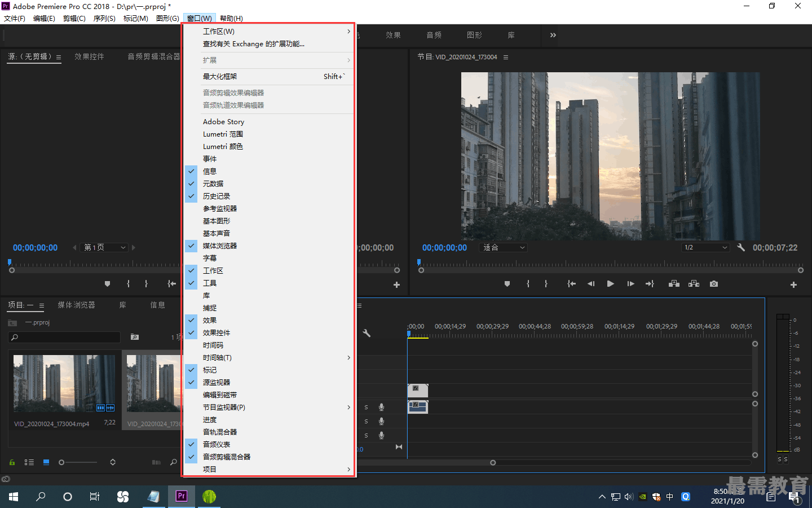Open 序列(S) menu
The image size is (812, 508).
click(x=104, y=19)
